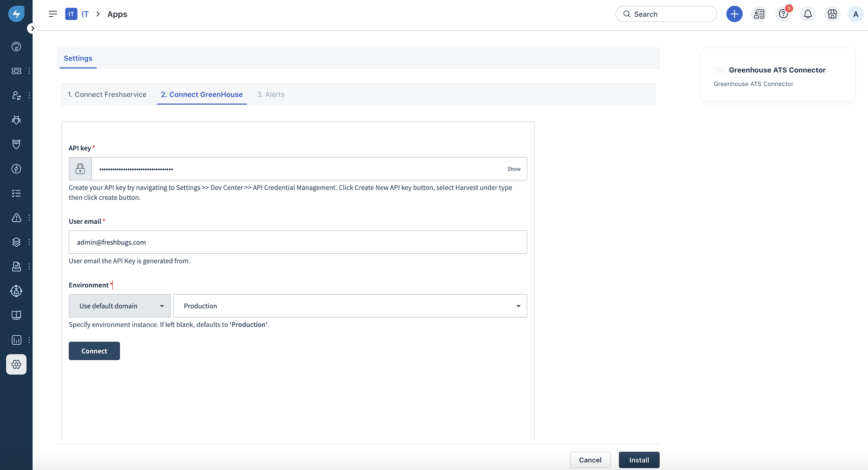Switch to Connect Freshservice step
868x470 pixels.
pyautogui.click(x=107, y=94)
